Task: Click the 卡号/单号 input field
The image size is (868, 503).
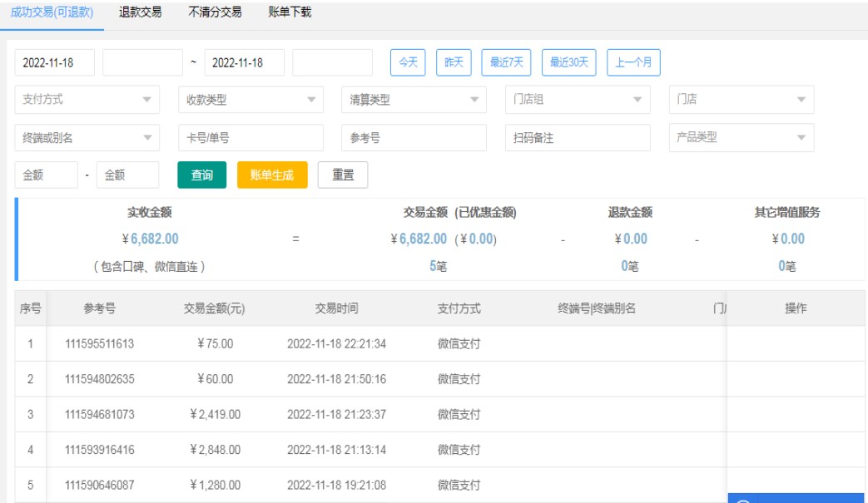Action: 250,138
